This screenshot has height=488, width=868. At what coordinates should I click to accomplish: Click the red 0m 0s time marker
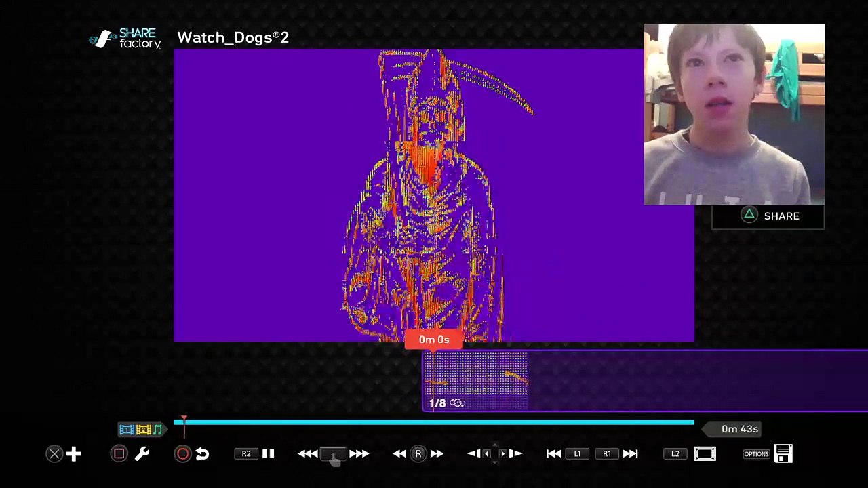[x=434, y=340]
